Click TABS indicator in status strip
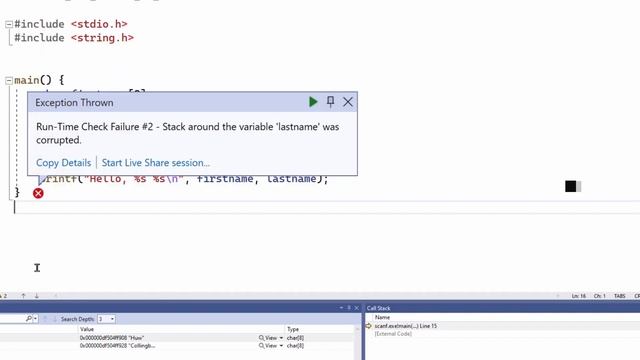Viewport: 640px width, 360px height. [619, 296]
